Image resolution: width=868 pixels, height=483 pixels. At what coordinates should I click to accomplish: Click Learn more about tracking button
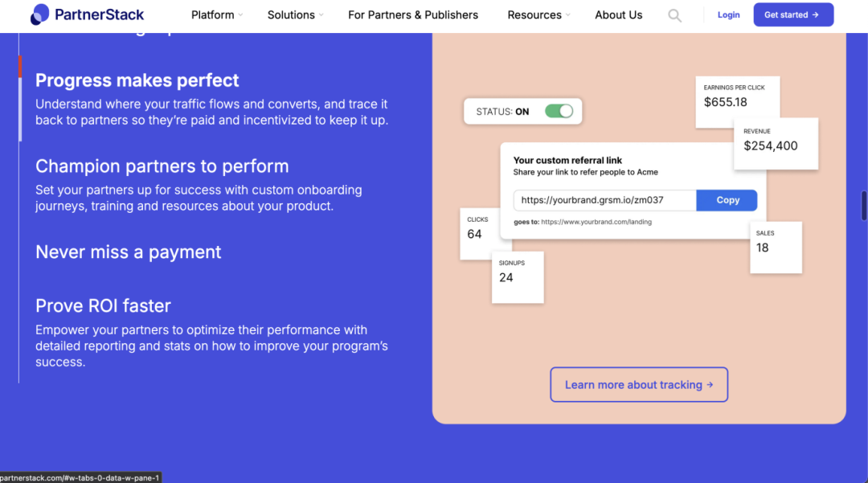coord(639,385)
